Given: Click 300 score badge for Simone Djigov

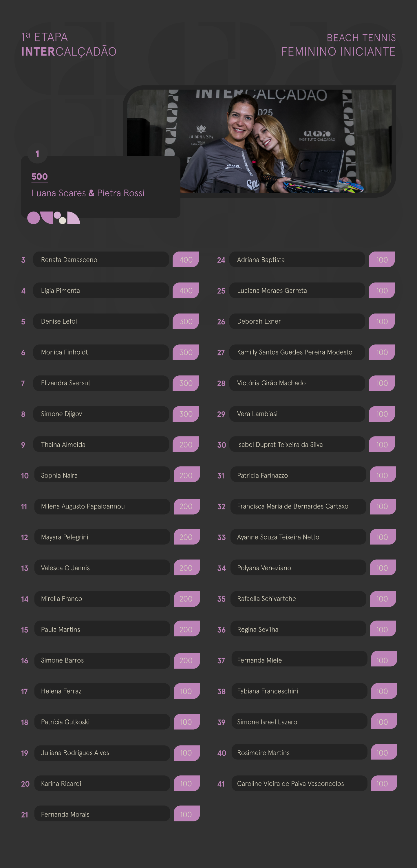Looking at the screenshot, I should [186, 414].
